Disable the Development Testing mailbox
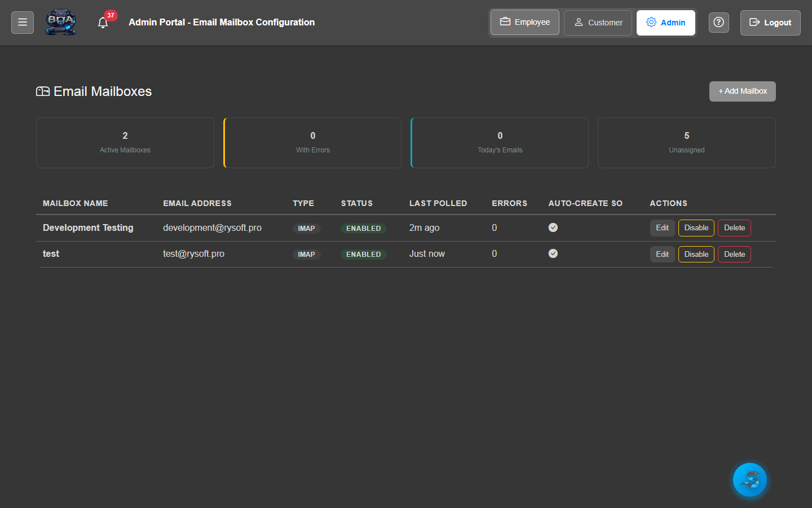Viewport: 812px width, 508px height. [x=696, y=227]
